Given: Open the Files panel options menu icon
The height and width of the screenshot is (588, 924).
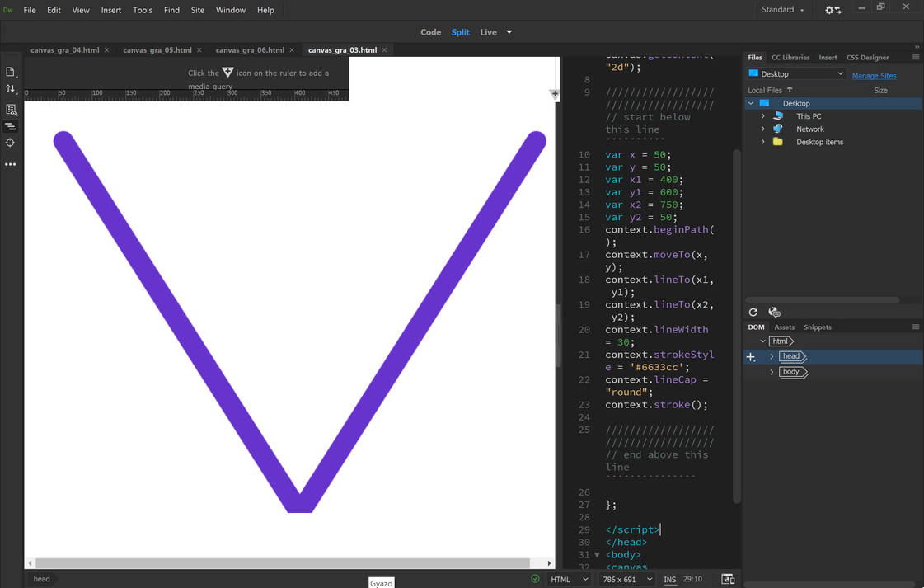Looking at the screenshot, I should (x=915, y=57).
